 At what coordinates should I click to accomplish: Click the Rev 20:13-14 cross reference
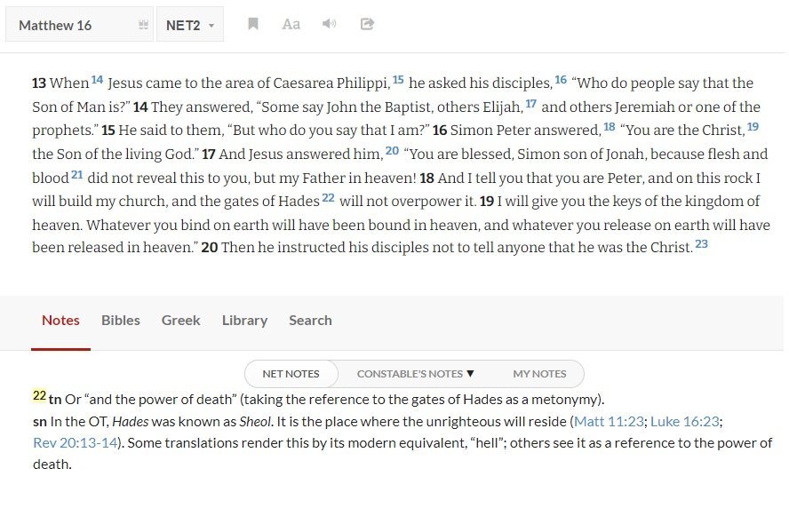click(x=76, y=442)
